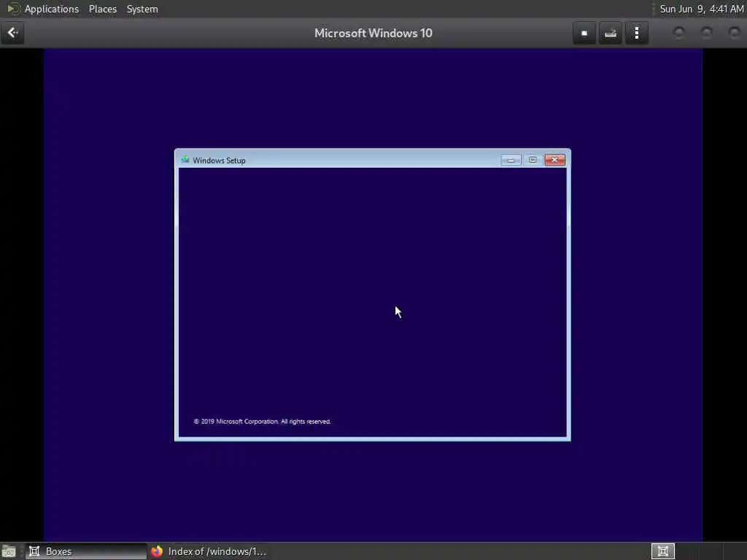Click the MATE logo icon in top panel
This screenshot has width=747, height=560.
(x=13, y=9)
